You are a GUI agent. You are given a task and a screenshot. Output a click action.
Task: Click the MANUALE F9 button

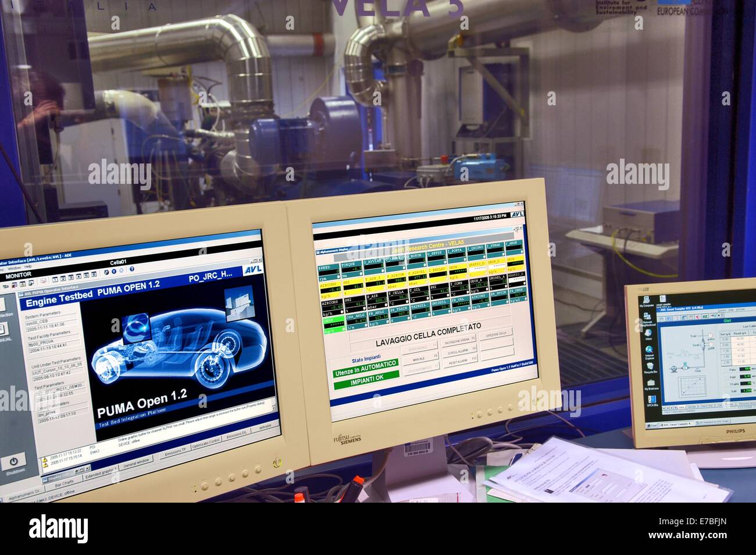point(421,358)
